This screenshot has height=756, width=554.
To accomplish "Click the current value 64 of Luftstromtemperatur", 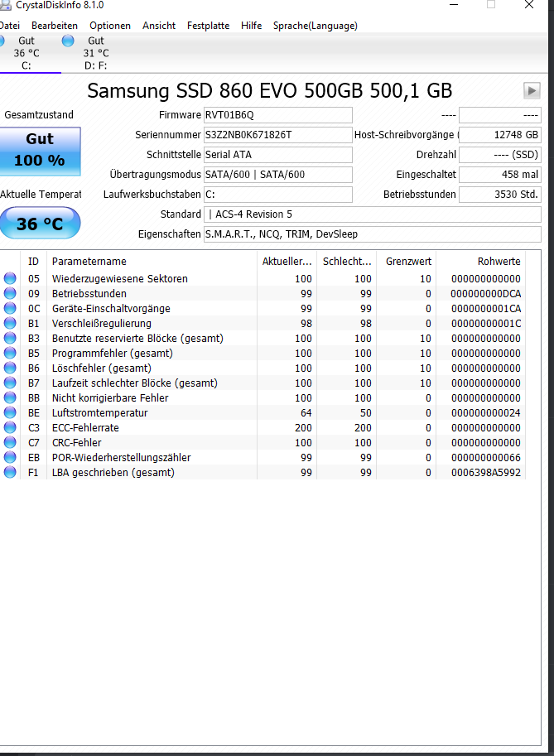I will [x=306, y=412].
